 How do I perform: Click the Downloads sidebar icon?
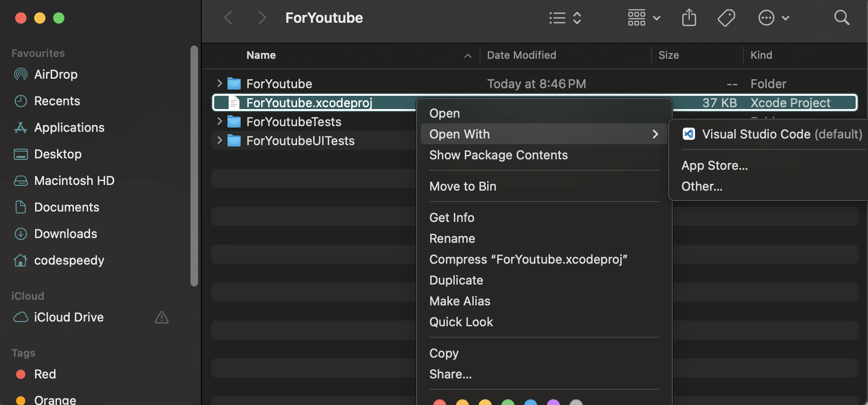click(x=21, y=234)
